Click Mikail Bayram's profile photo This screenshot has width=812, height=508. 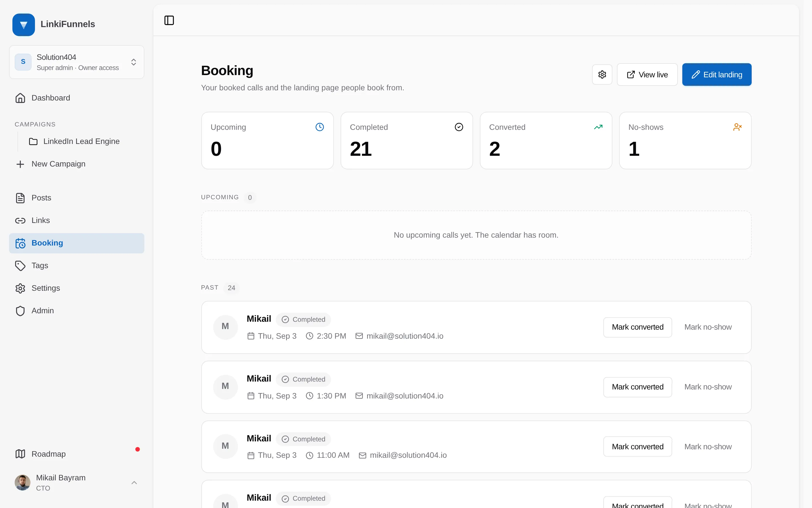23,483
